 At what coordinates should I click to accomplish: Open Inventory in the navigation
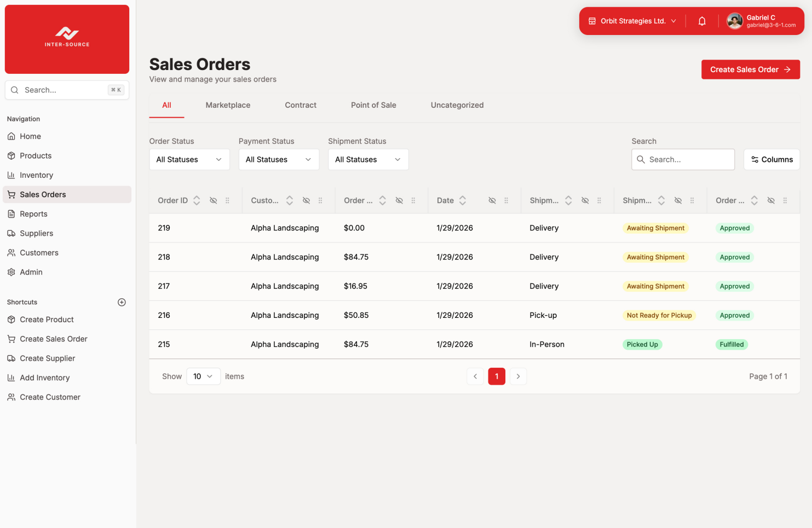36,175
